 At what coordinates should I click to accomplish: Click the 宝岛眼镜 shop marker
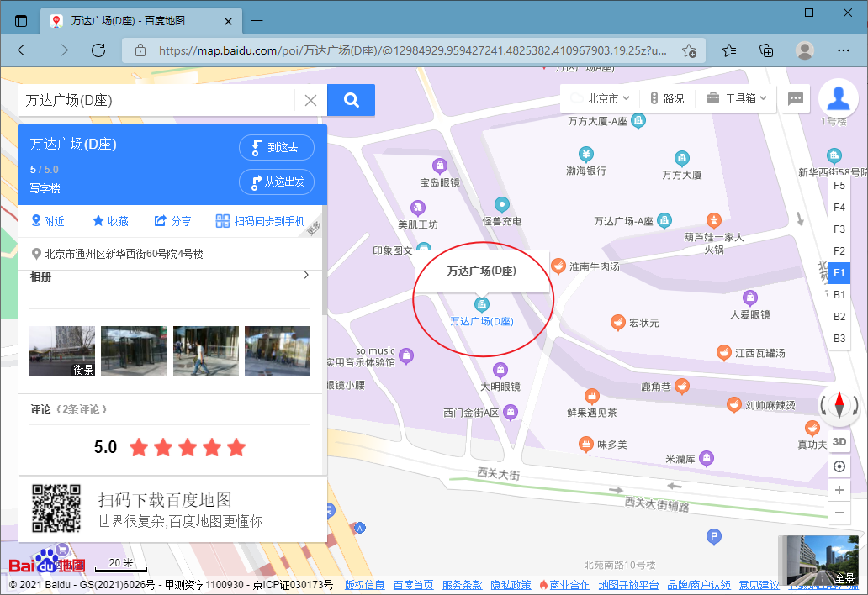[x=439, y=166]
